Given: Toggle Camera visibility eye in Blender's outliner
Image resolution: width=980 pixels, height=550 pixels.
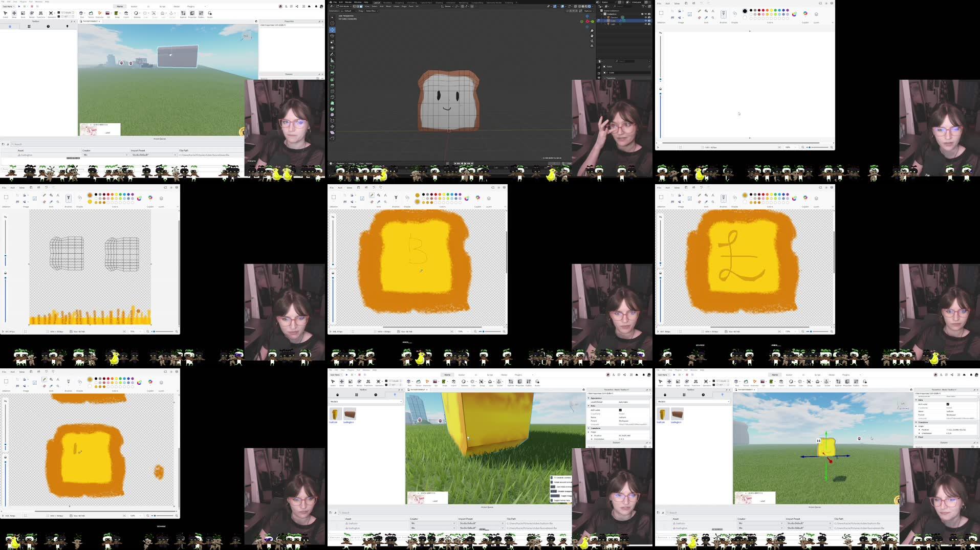Looking at the screenshot, I should coord(645,17).
